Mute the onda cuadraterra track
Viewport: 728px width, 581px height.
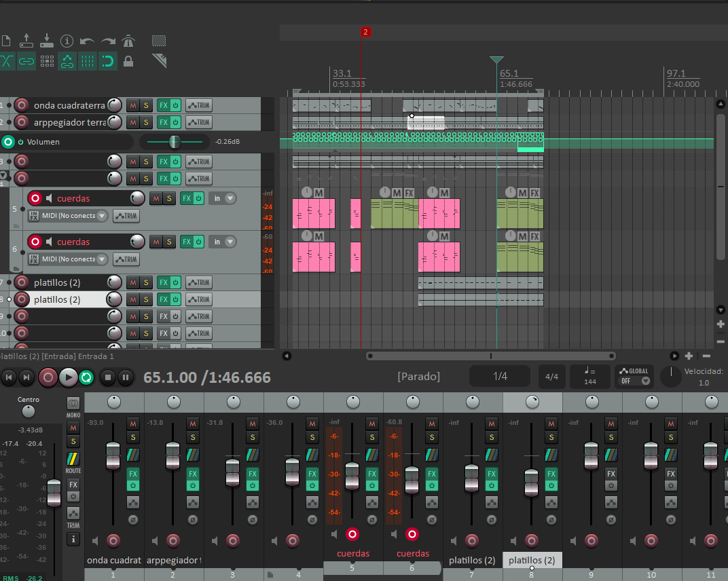coord(133,105)
